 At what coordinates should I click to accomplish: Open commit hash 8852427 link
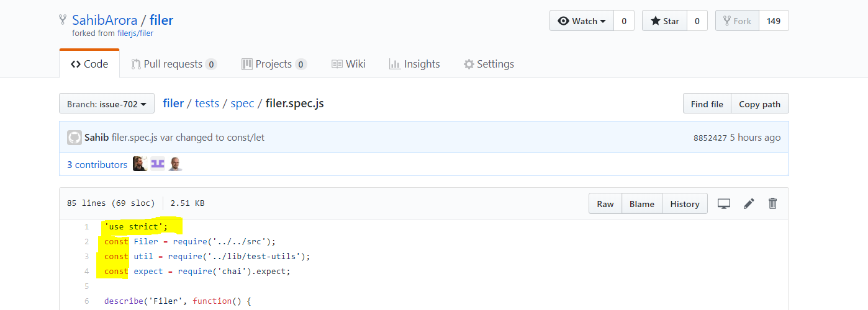[x=710, y=138]
